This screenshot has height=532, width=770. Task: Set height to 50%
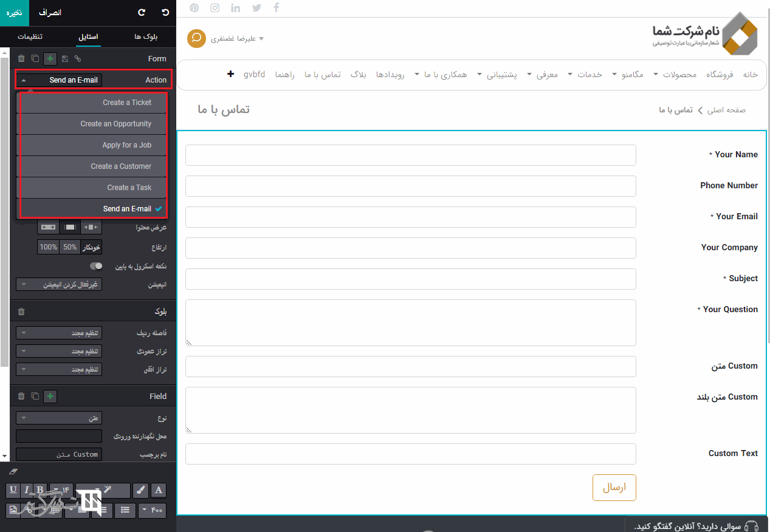click(70, 247)
